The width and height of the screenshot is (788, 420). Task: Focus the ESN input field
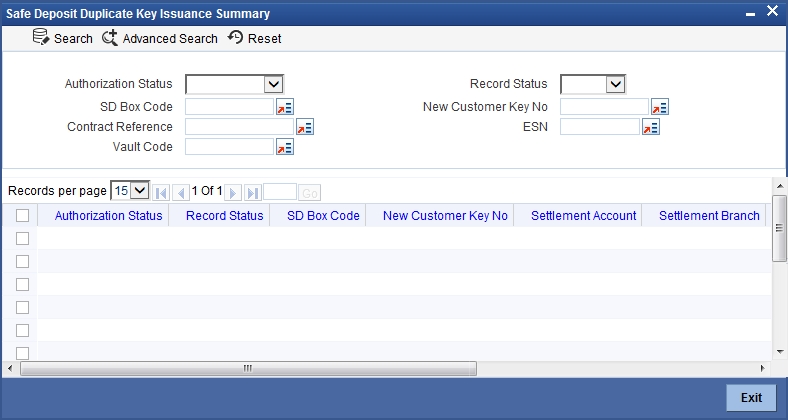pos(600,127)
